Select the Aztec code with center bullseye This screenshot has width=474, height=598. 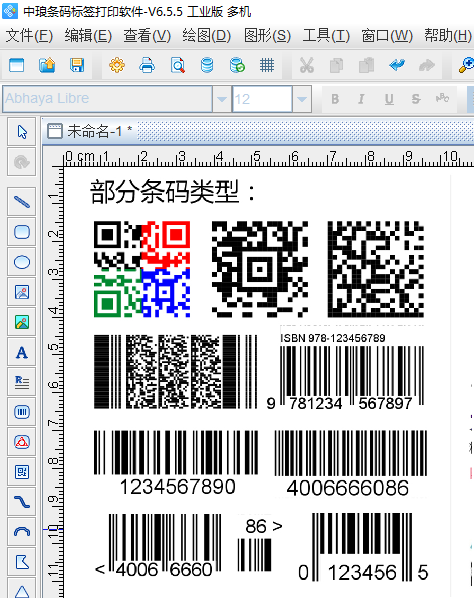260,269
